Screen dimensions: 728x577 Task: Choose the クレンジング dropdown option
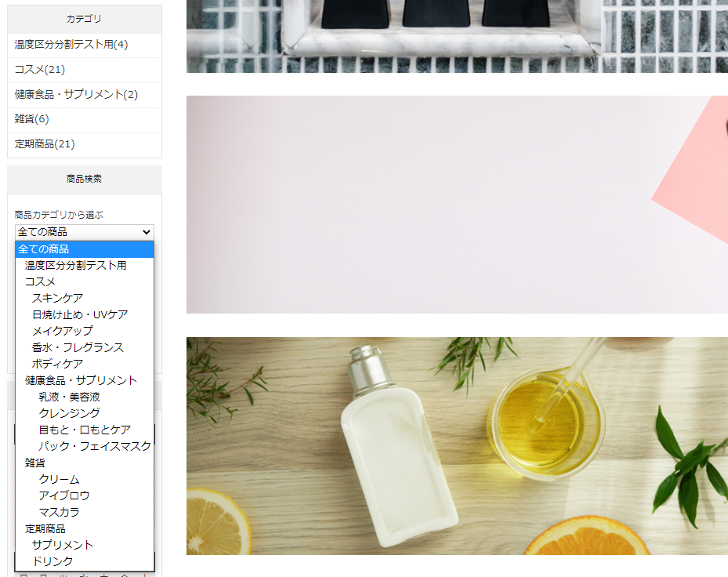pyautogui.click(x=69, y=413)
